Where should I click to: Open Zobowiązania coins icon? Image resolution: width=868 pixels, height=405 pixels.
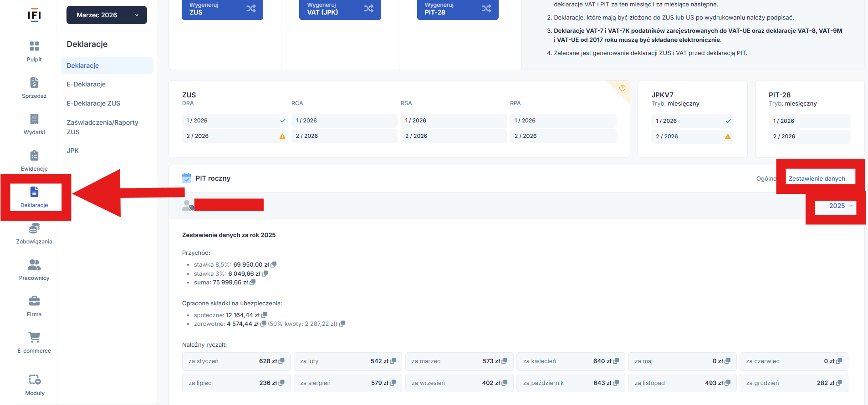point(34,228)
